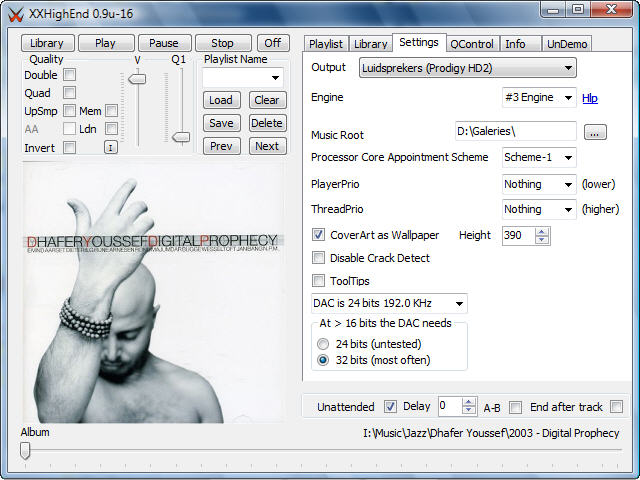Open the UnDemo tab
This screenshot has width=640, height=480.
pyautogui.click(x=567, y=44)
